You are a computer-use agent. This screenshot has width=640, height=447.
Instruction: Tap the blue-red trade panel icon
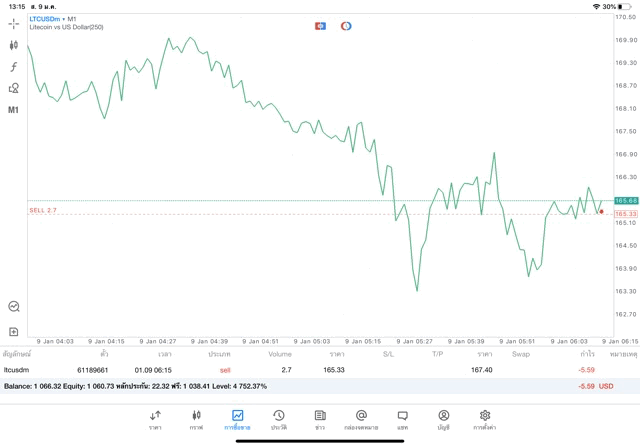click(x=320, y=25)
